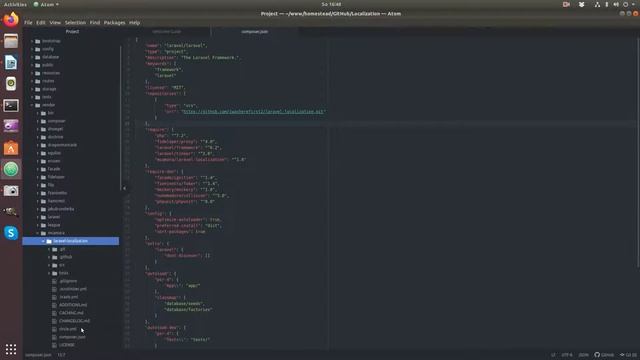Open the View menu
The height and width of the screenshot is (360, 640).
55,23
